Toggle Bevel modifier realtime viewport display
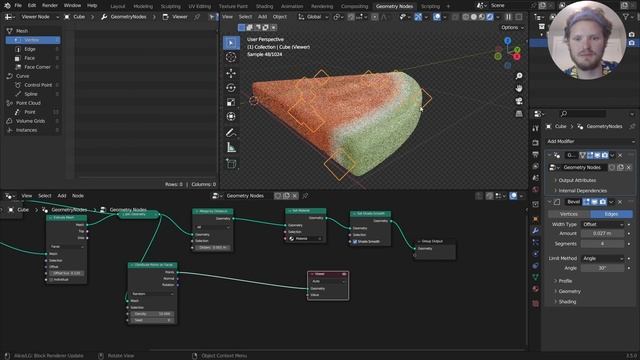The image size is (640, 360). [595, 202]
